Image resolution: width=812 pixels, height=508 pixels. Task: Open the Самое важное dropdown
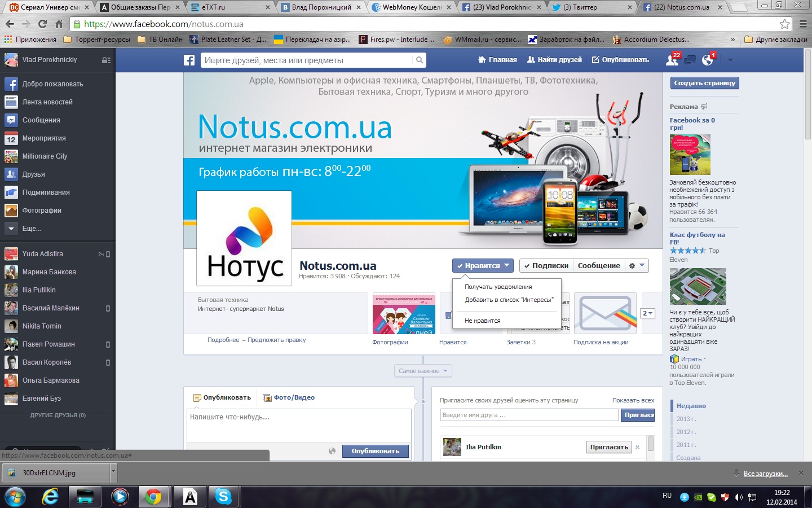click(423, 371)
